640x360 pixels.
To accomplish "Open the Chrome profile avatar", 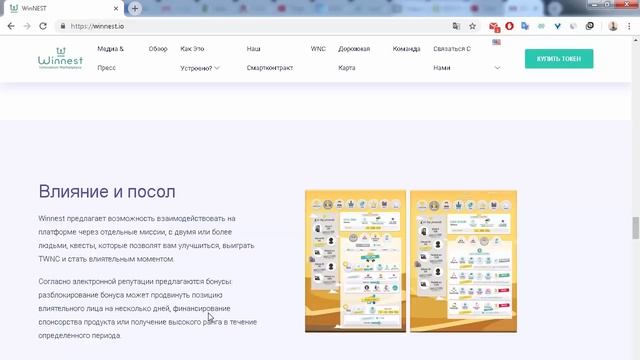I will (613, 26).
